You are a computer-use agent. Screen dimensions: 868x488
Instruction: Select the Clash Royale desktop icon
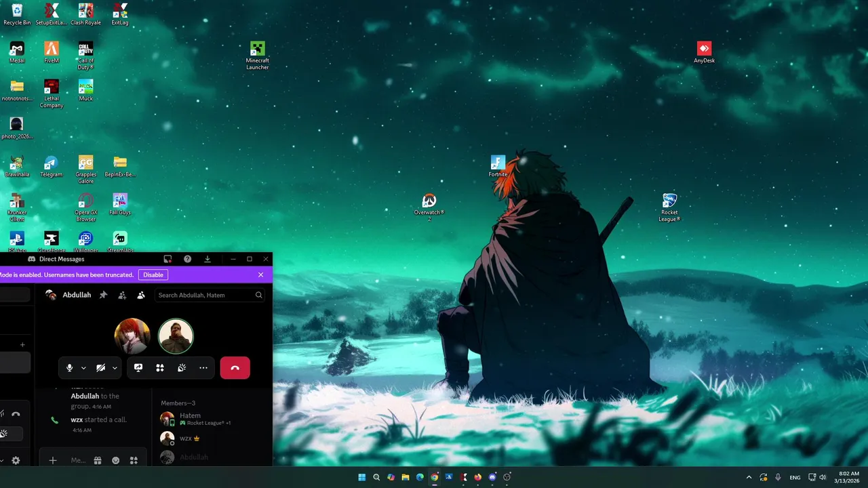85,14
